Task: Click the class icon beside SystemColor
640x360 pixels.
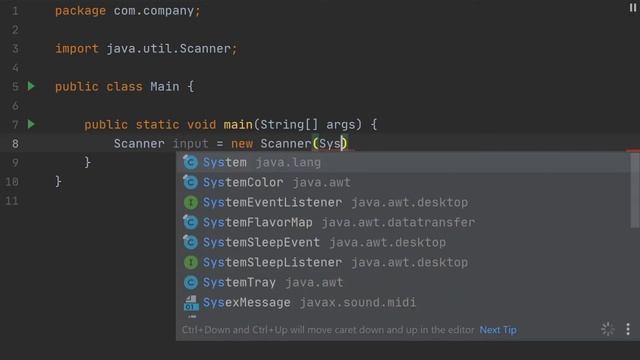Action: (190, 182)
